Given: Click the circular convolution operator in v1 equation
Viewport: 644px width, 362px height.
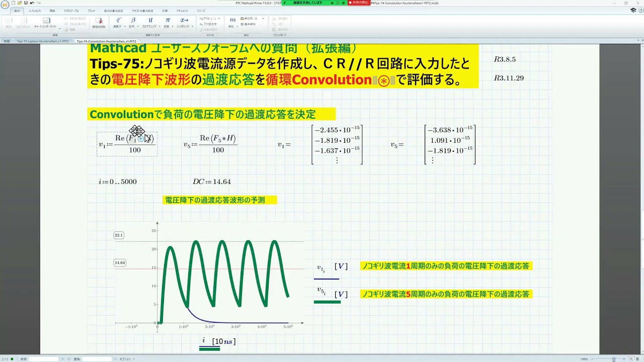Looking at the screenshot, I should [141, 138].
